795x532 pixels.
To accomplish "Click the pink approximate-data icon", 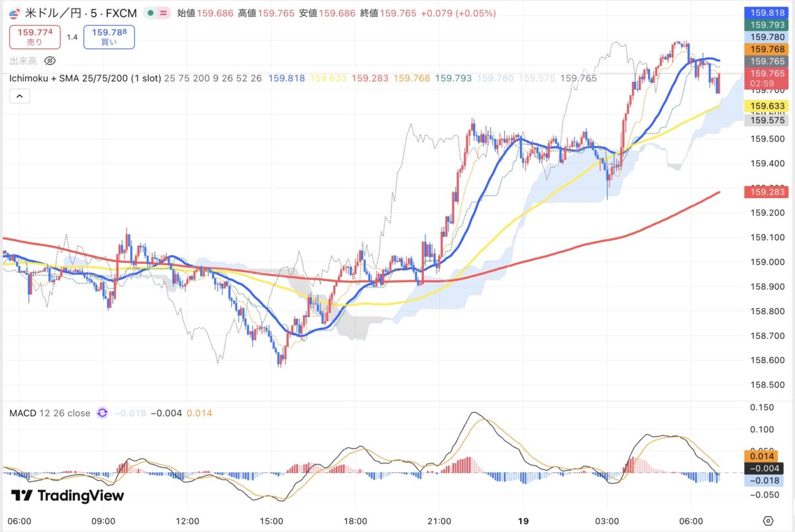I will (x=163, y=13).
